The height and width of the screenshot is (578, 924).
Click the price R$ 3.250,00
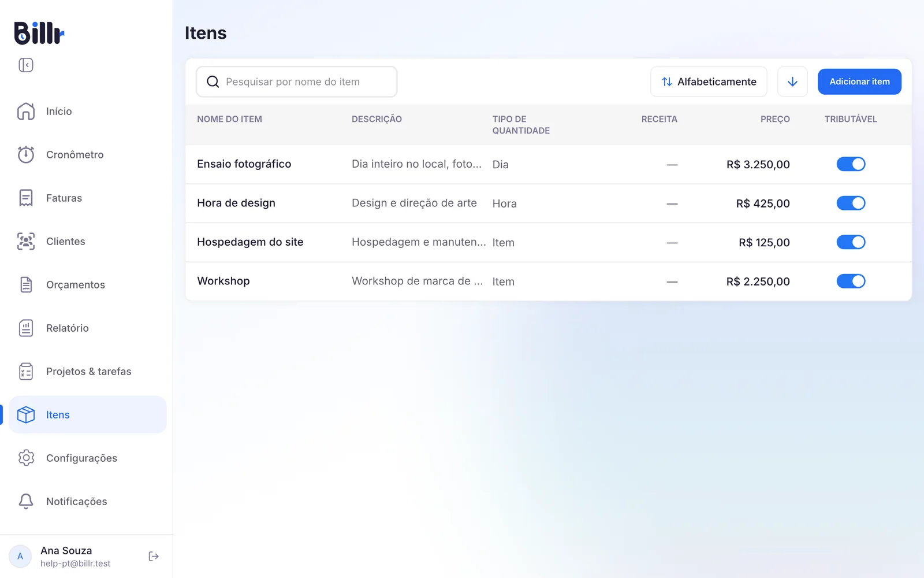tap(758, 165)
